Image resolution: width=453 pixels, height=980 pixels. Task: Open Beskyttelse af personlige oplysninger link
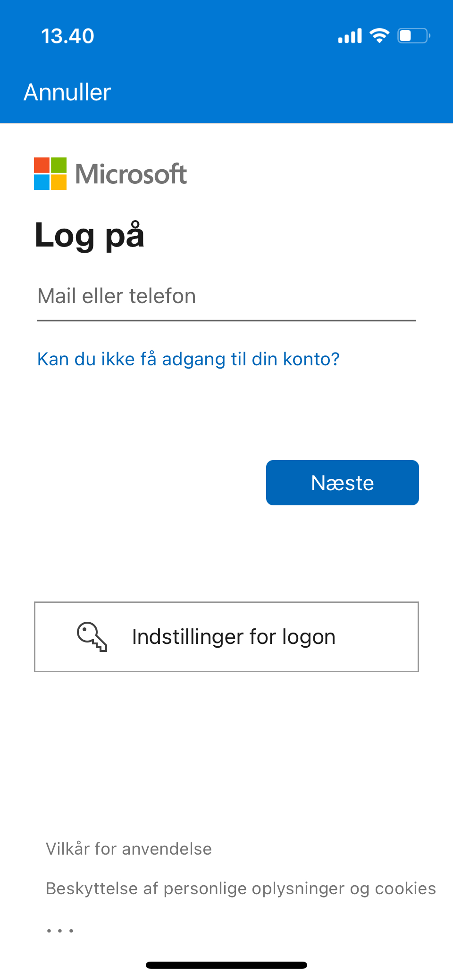(x=241, y=889)
